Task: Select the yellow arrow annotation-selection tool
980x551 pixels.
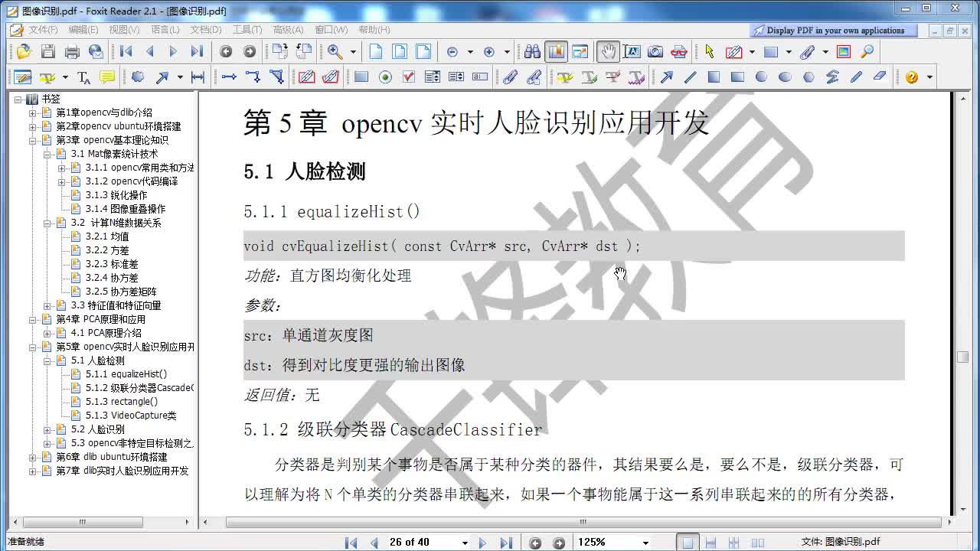Action: (x=710, y=52)
